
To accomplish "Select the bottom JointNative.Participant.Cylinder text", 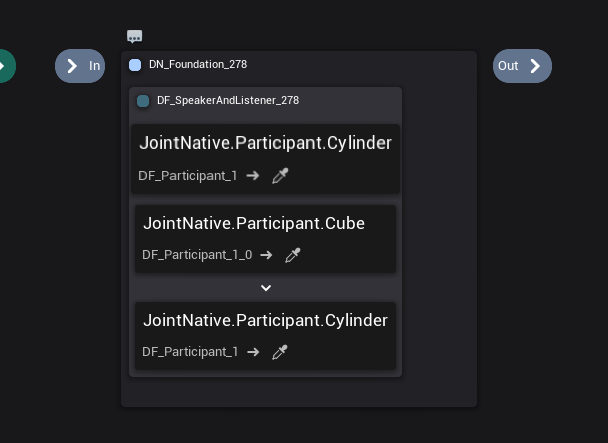I will [265, 320].
